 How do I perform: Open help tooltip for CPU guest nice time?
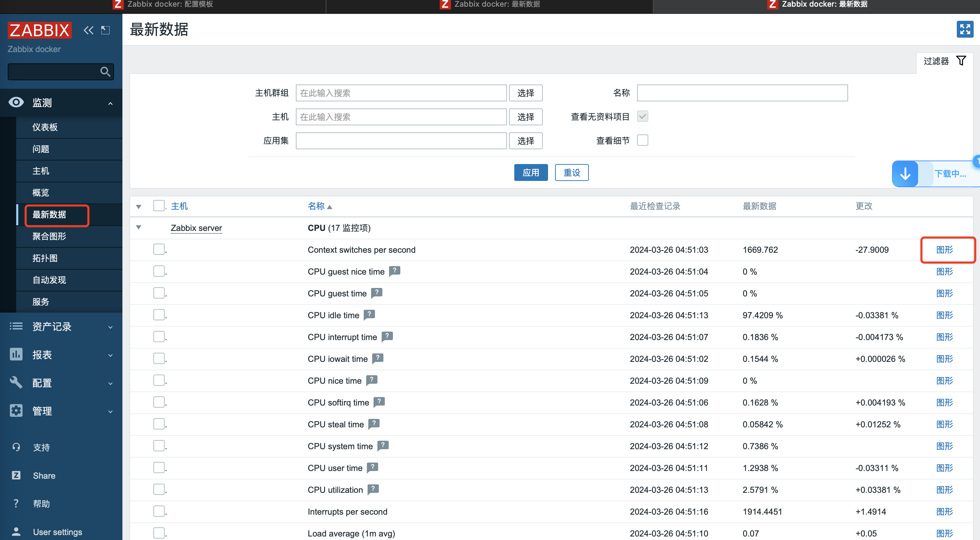395,271
